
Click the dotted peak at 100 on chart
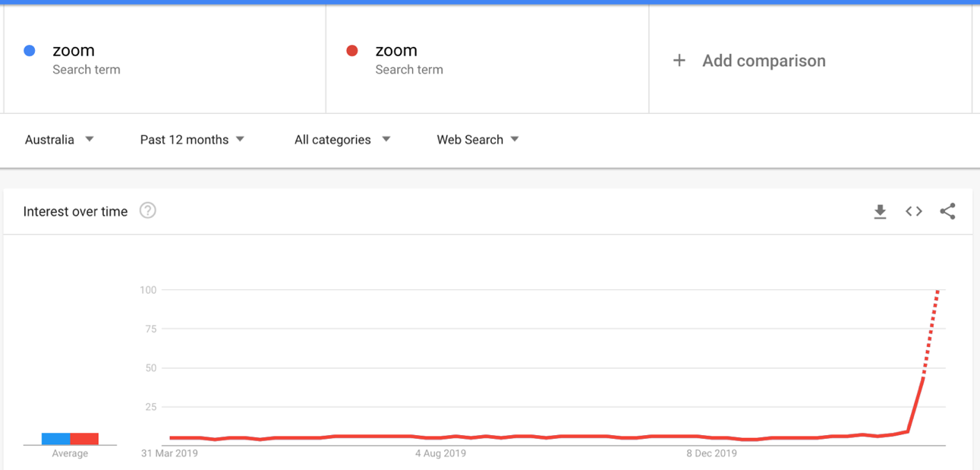(938, 291)
